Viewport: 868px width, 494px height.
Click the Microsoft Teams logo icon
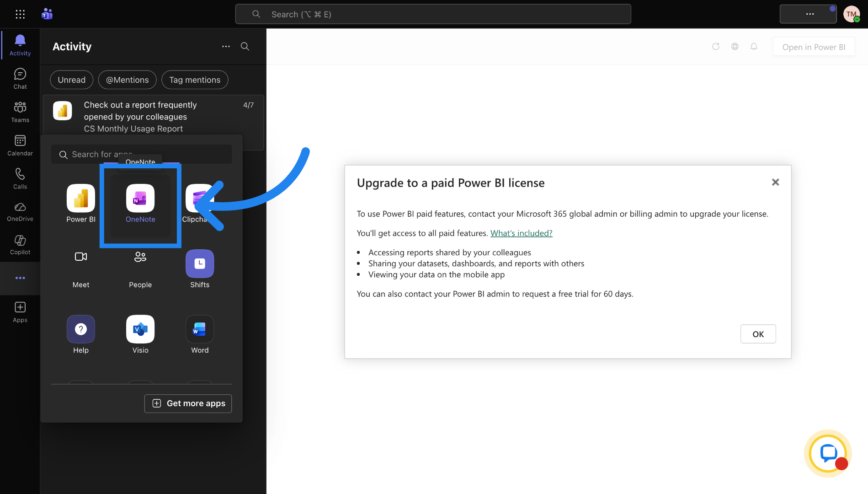[47, 14]
